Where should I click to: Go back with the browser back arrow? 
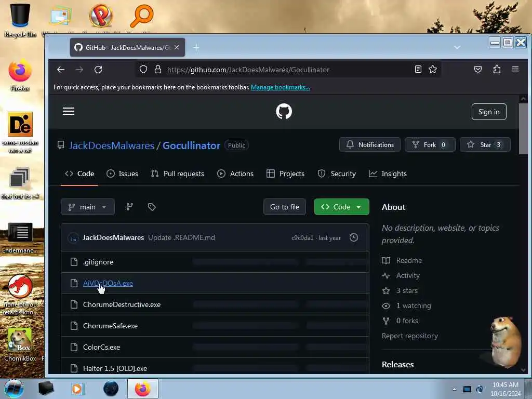click(x=61, y=70)
